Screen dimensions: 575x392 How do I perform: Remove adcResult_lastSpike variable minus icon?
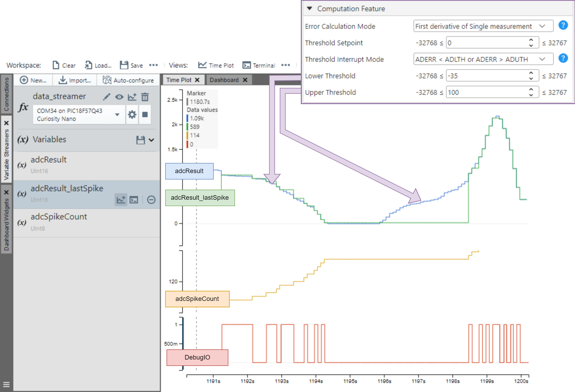click(x=151, y=199)
